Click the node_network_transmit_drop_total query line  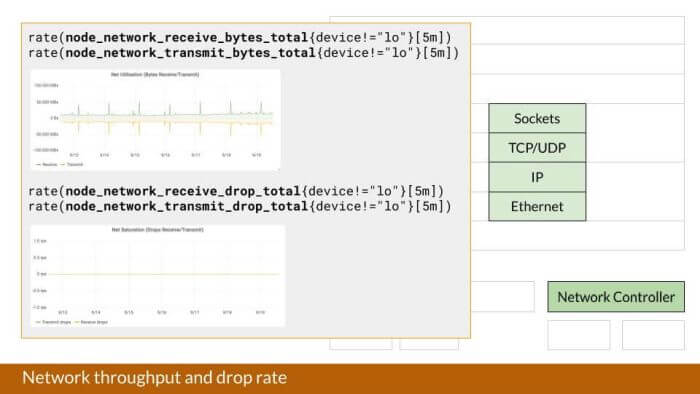(x=240, y=207)
